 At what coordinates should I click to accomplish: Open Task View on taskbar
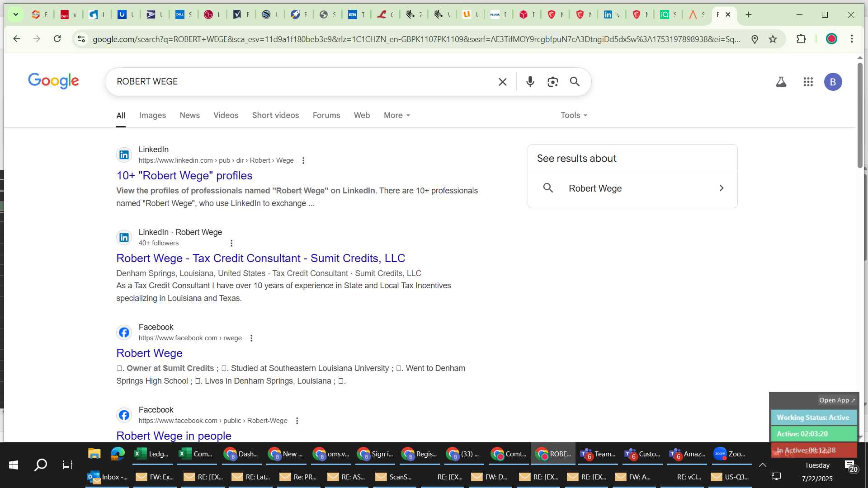(67, 465)
